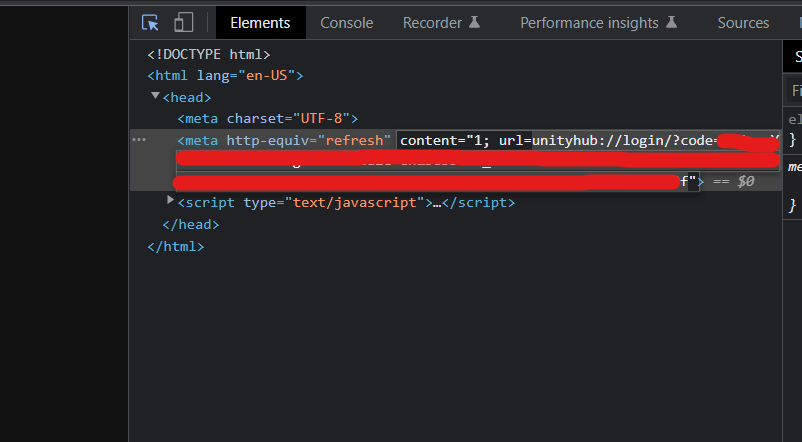
Task: Click the "refresh" http-equiv value
Action: coord(354,141)
